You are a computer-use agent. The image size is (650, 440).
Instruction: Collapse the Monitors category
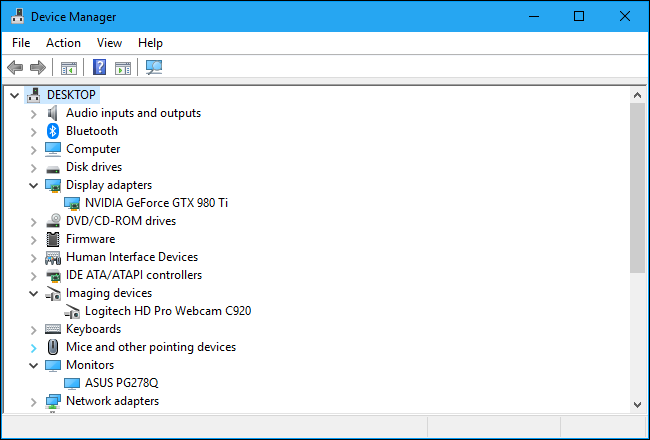[33, 365]
